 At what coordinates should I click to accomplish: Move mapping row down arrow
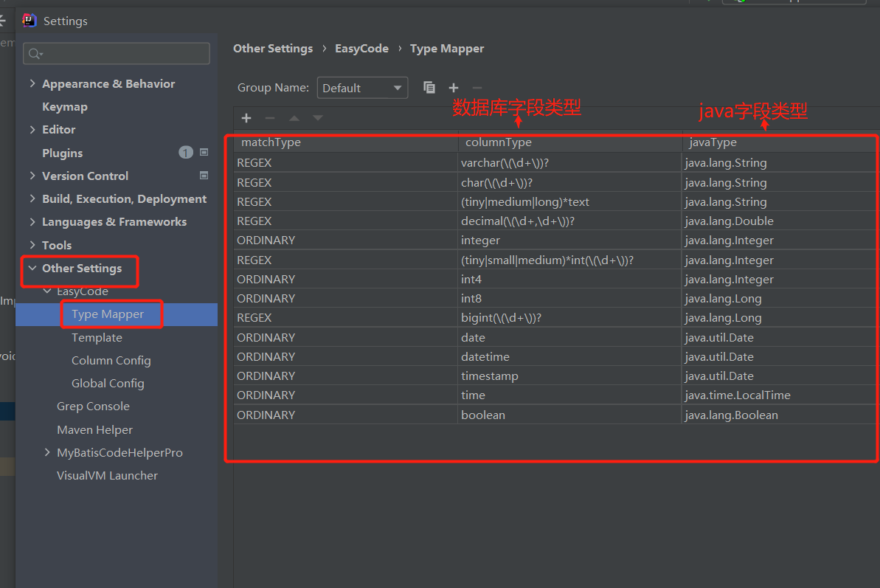coord(318,118)
